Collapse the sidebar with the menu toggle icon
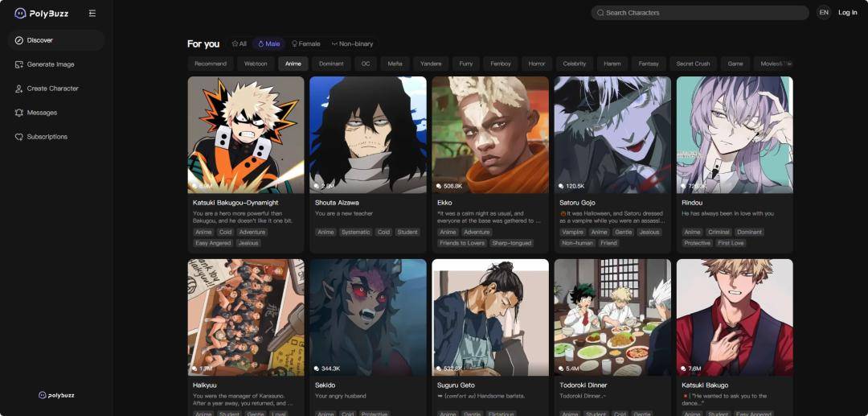 pos(92,13)
